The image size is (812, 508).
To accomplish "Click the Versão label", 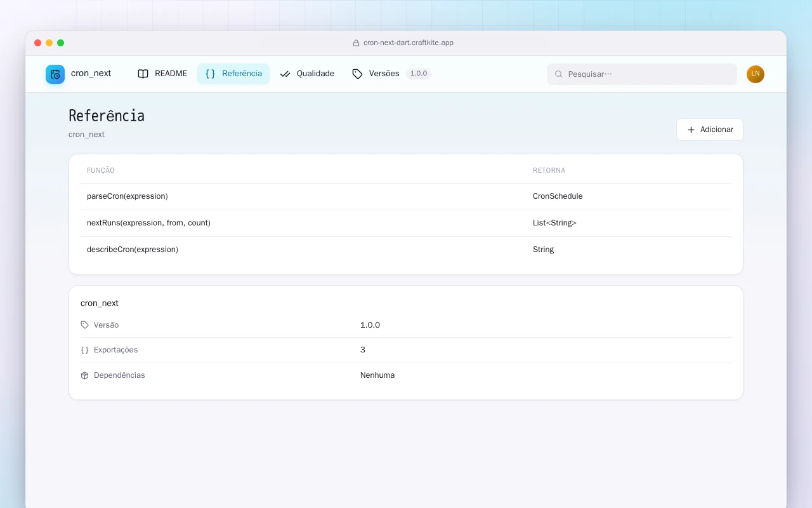I will [106, 325].
